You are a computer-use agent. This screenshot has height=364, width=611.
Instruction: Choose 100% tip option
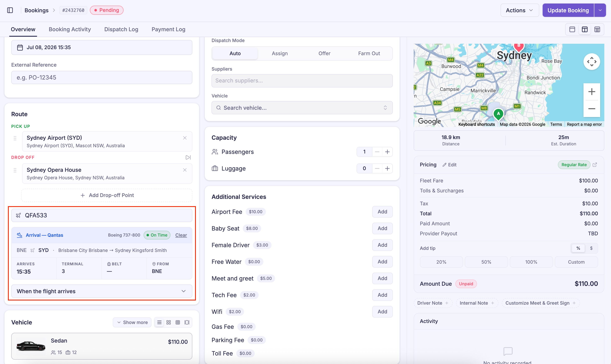click(x=531, y=262)
